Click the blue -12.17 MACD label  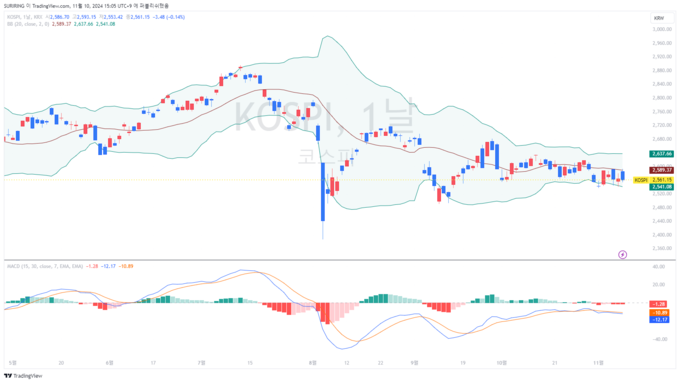[x=659, y=320]
